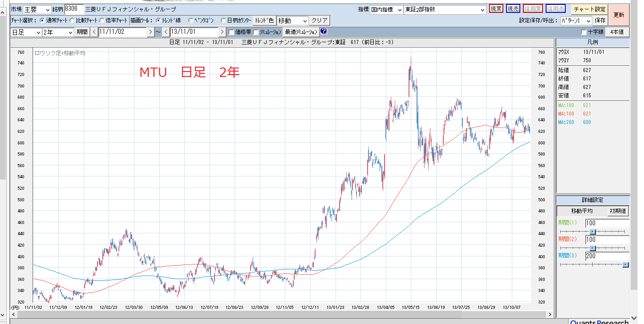Click end date field 13/11/01
644x324 pixels.
point(194,32)
